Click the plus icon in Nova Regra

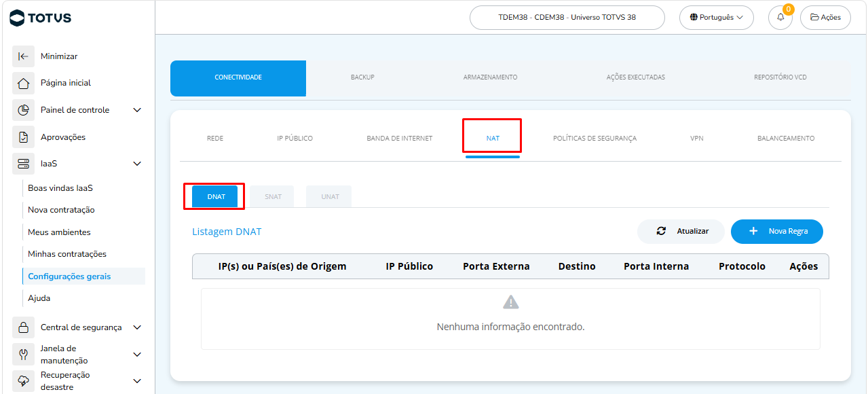coord(753,231)
